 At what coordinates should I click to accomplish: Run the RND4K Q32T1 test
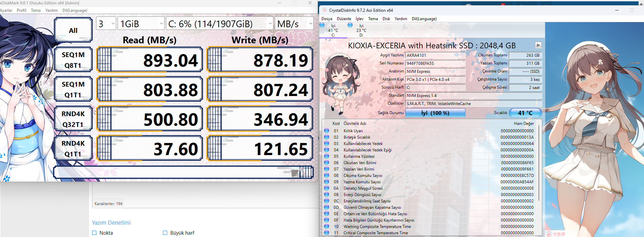coord(73,119)
